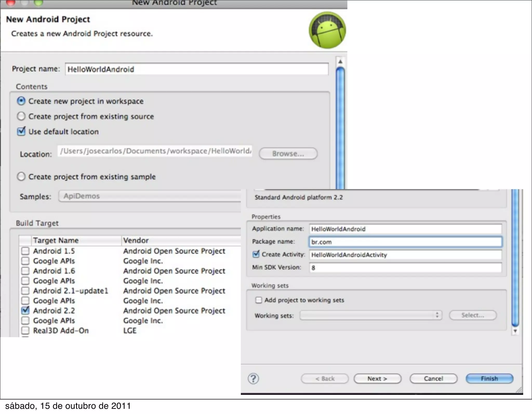The image size is (532, 414).
Task: Select Create project from existing sample
Action: pos(21,177)
